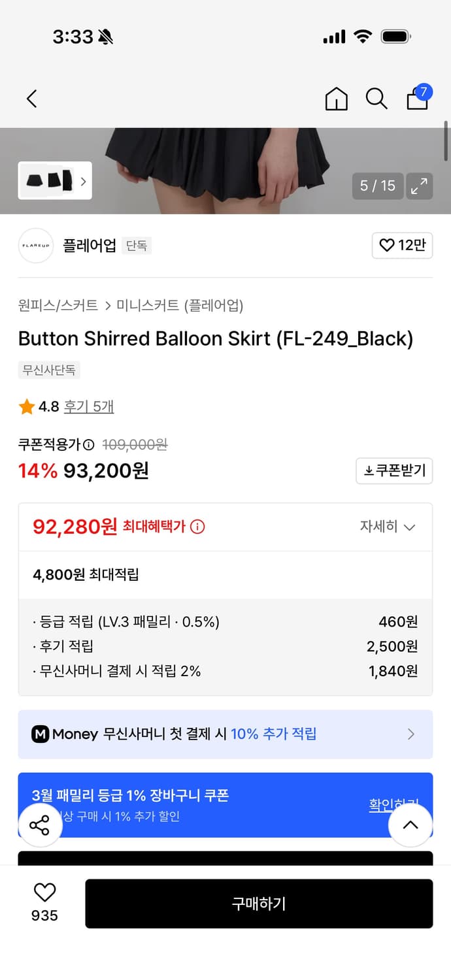Open the home screen via house icon

(x=336, y=99)
